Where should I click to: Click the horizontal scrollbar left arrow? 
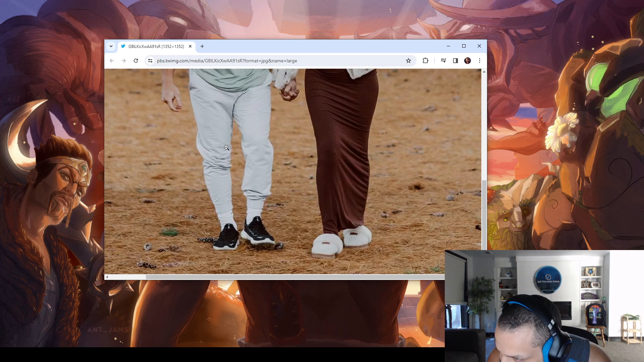pos(107,277)
